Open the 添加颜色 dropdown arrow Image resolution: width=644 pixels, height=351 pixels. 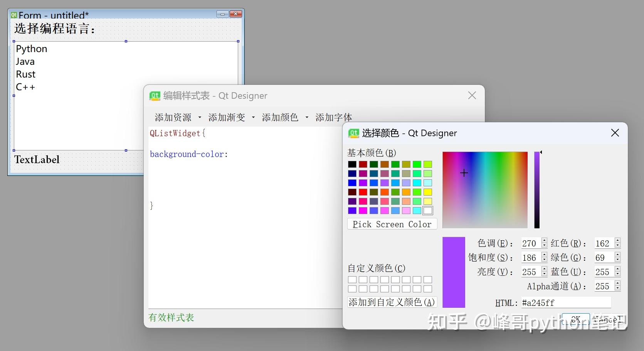[306, 117]
